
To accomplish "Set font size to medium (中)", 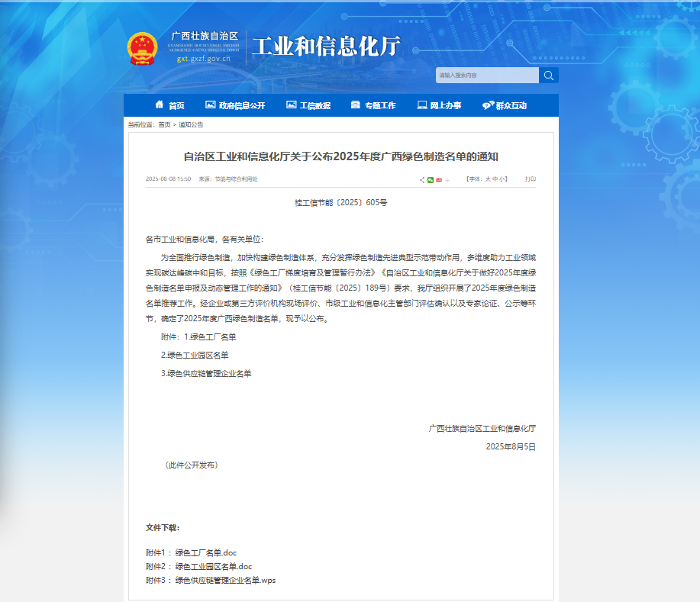I will pos(493,179).
